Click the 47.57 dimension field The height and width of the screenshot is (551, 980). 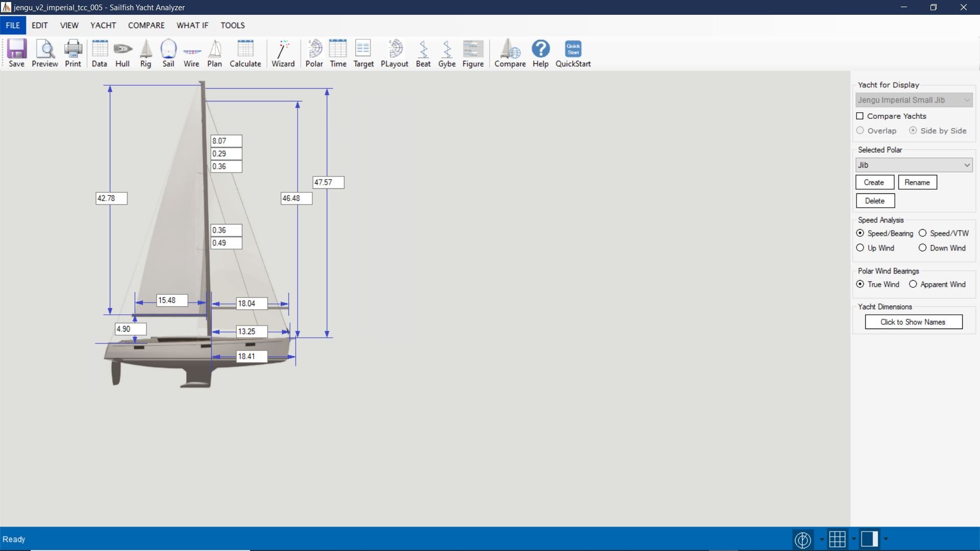tap(328, 182)
